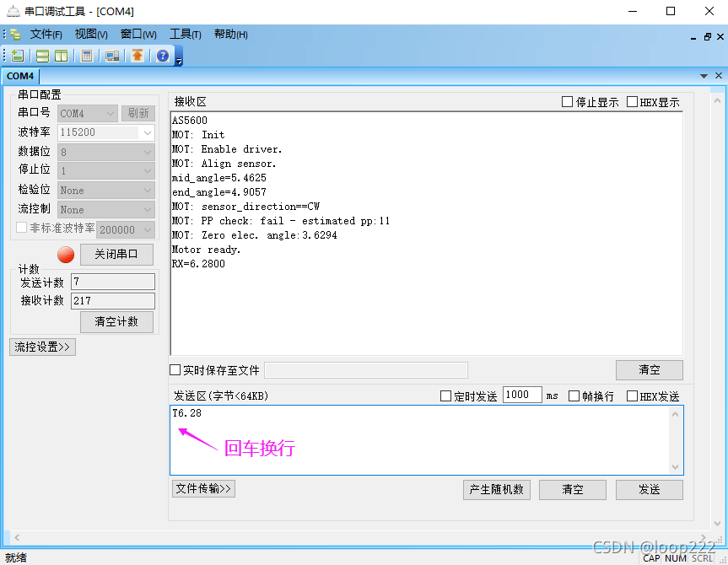Select the horizontal tile windows icon
728x565 pixels.
[x=42, y=56]
